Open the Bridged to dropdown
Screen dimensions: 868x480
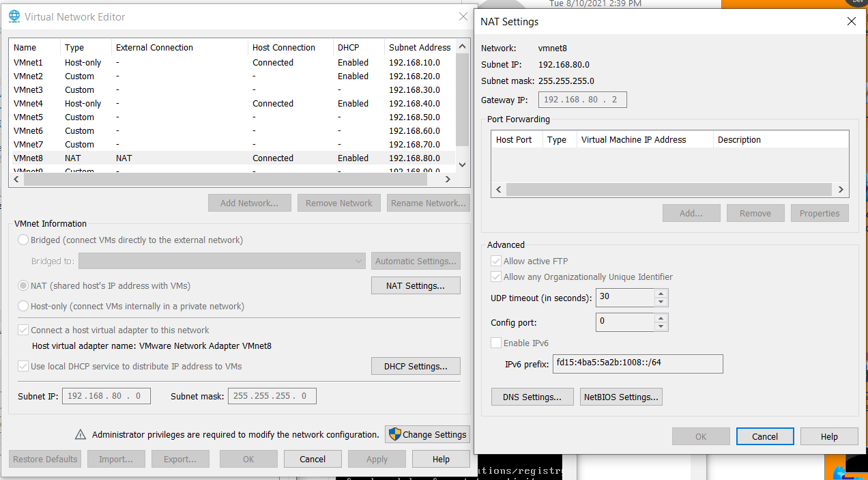pyautogui.click(x=222, y=261)
